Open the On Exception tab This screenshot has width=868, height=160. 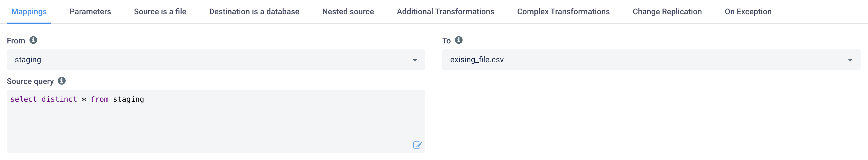748,12
